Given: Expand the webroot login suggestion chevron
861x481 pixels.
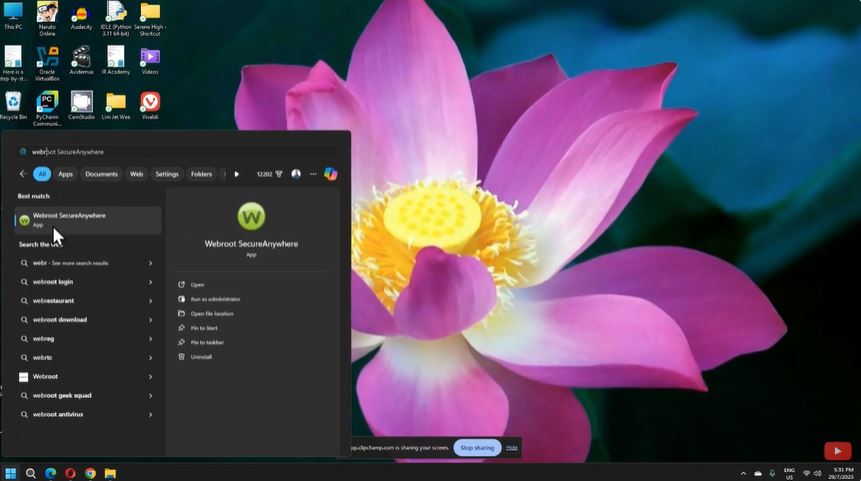Looking at the screenshot, I should coord(150,282).
